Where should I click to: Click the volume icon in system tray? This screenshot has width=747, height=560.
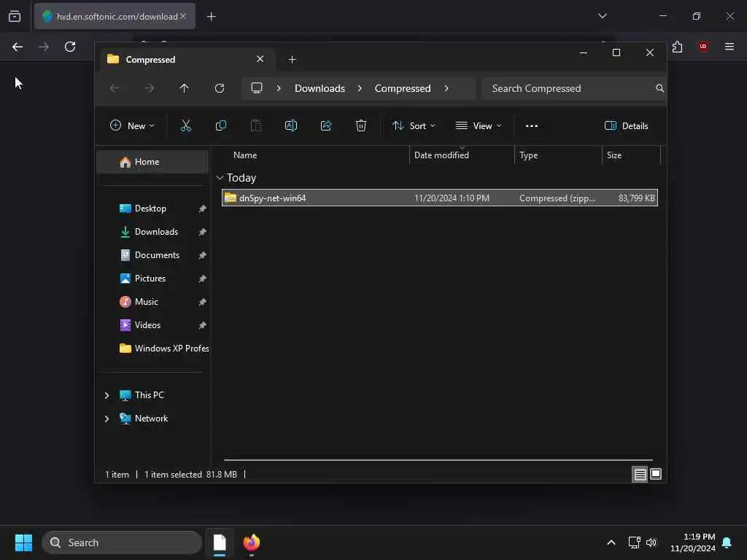coord(651,542)
